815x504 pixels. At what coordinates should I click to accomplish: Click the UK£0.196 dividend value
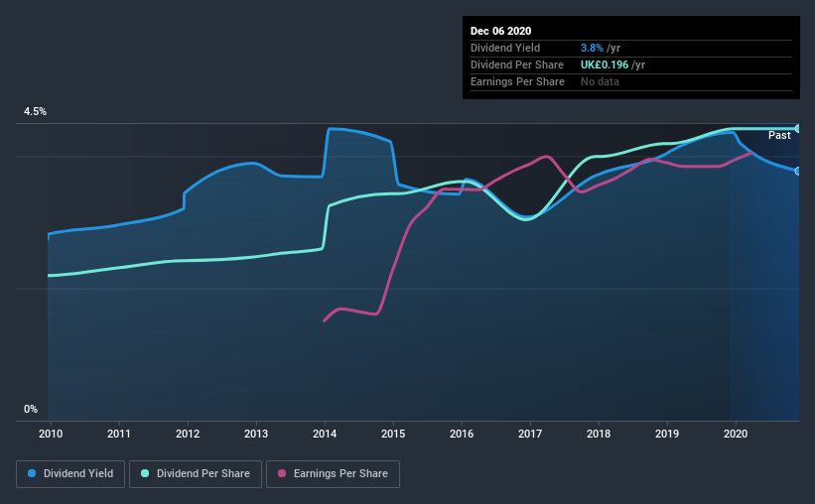605,64
